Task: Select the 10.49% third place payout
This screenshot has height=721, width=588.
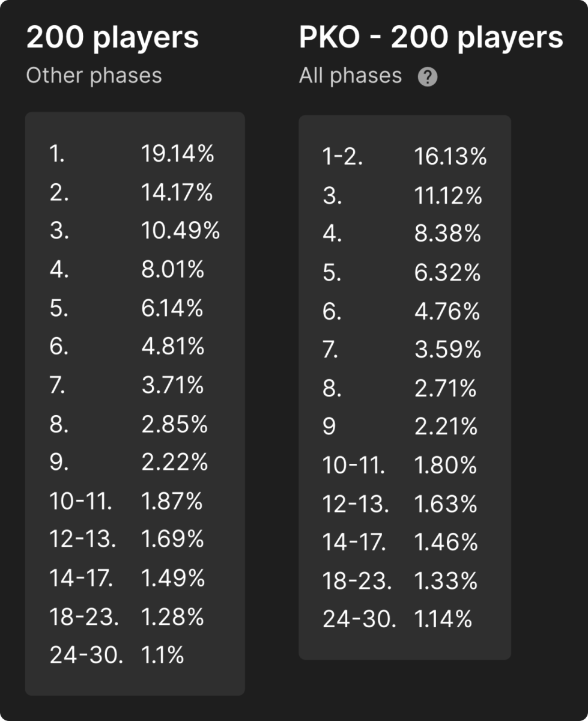Action: [x=181, y=231]
